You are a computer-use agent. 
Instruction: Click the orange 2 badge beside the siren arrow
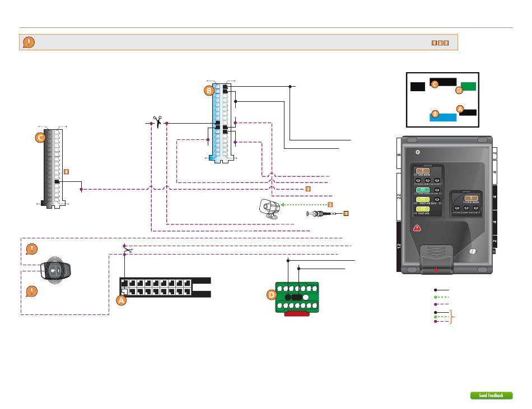coord(330,205)
